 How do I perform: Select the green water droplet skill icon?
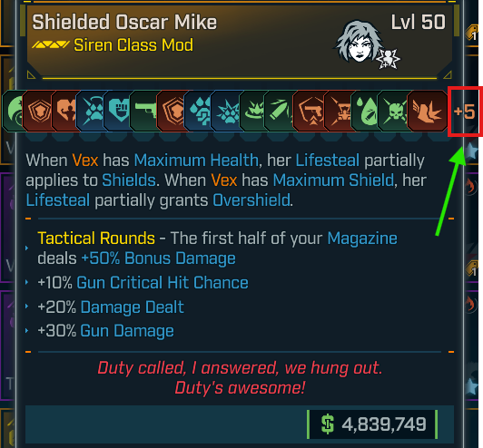367,111
